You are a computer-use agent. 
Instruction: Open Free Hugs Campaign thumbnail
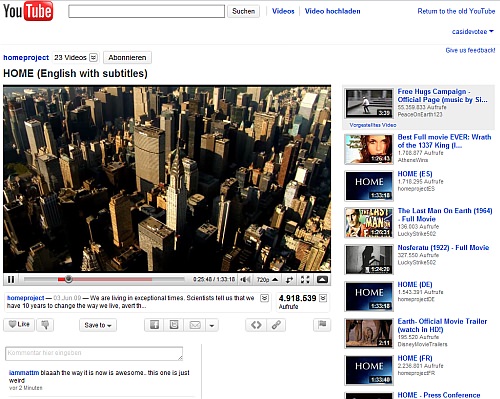pyautogui.click(x=369, y=103)
